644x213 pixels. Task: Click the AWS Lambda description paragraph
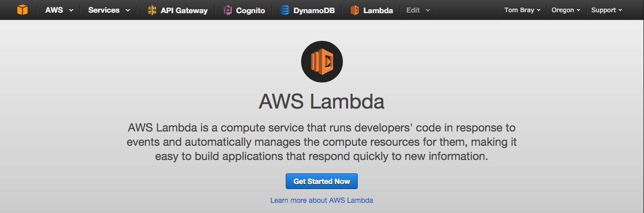[x=322, y=141]
